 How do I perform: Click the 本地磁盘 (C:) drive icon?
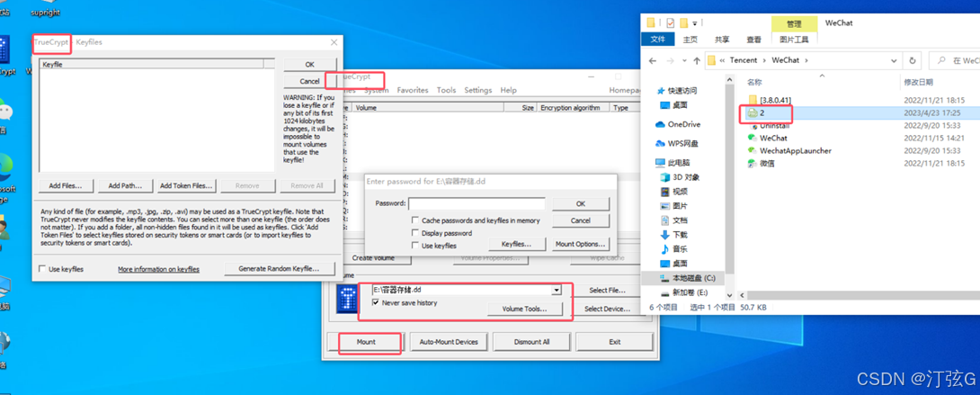665,277
